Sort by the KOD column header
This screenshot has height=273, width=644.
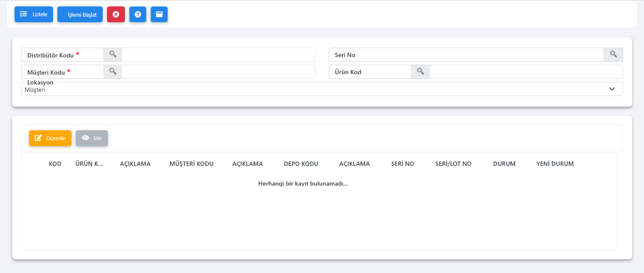pos(55,164)
